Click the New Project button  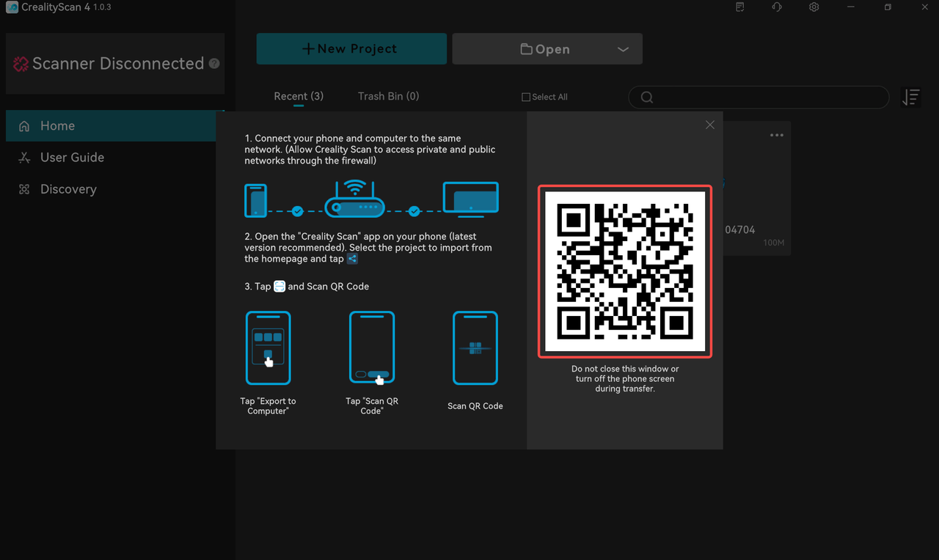(x=351, y=48)
